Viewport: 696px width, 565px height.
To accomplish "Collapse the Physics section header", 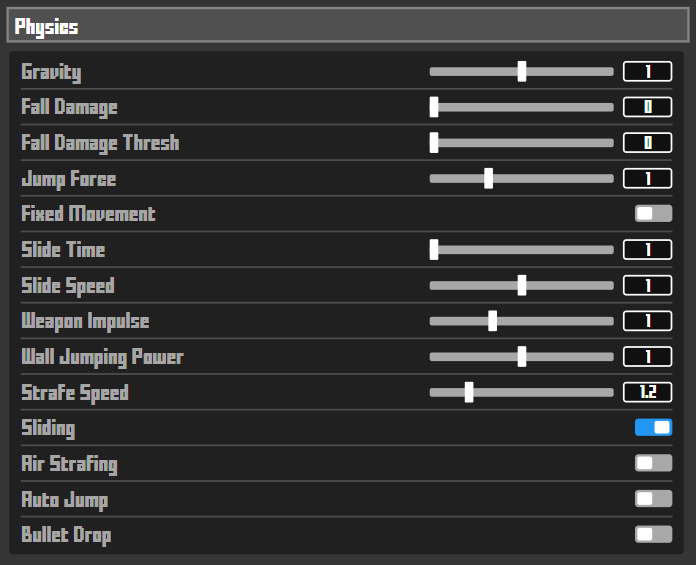I will click(x=347, y=27).
